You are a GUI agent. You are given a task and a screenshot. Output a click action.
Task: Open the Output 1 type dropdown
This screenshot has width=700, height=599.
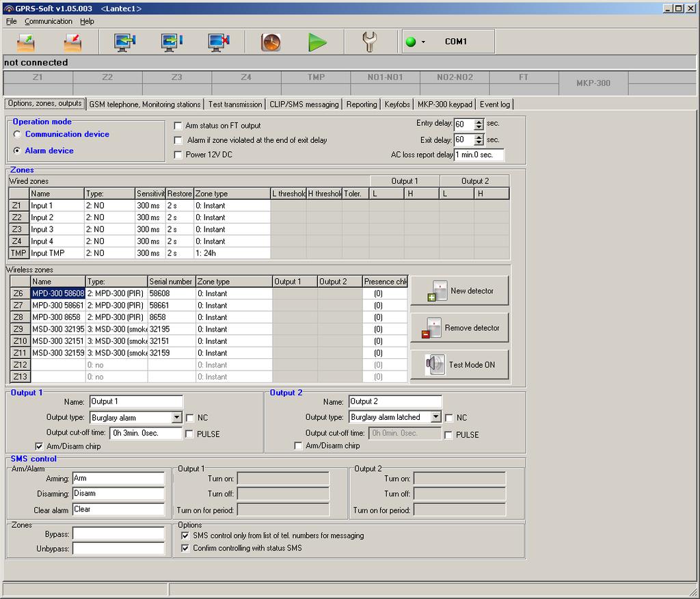click(177, 418)
